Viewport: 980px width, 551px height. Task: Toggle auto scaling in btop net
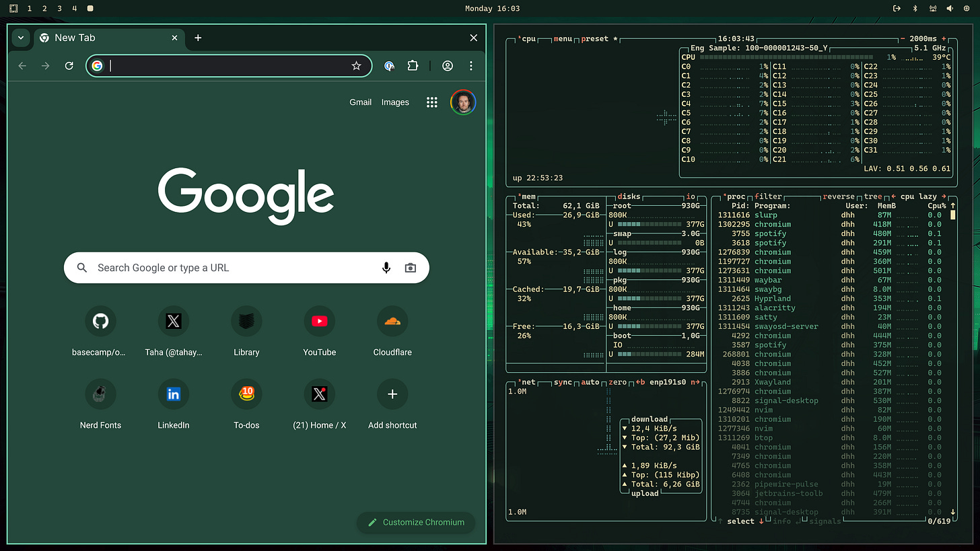coord(590,382)
